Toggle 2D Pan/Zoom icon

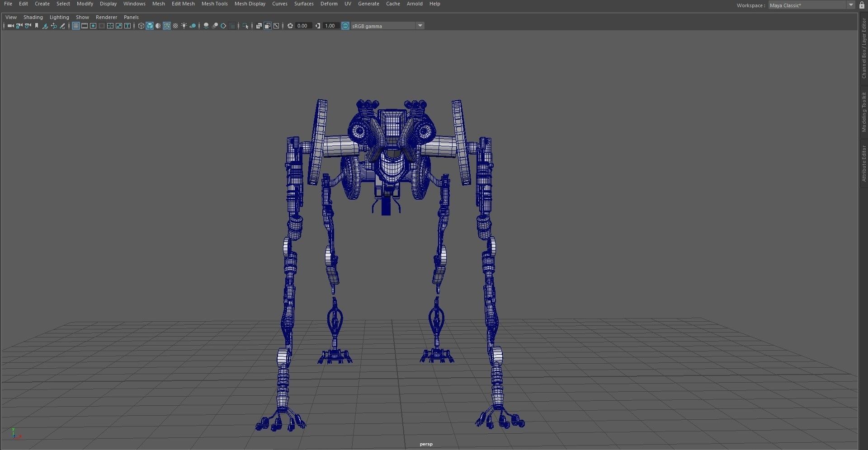click(x=54, y=26)
